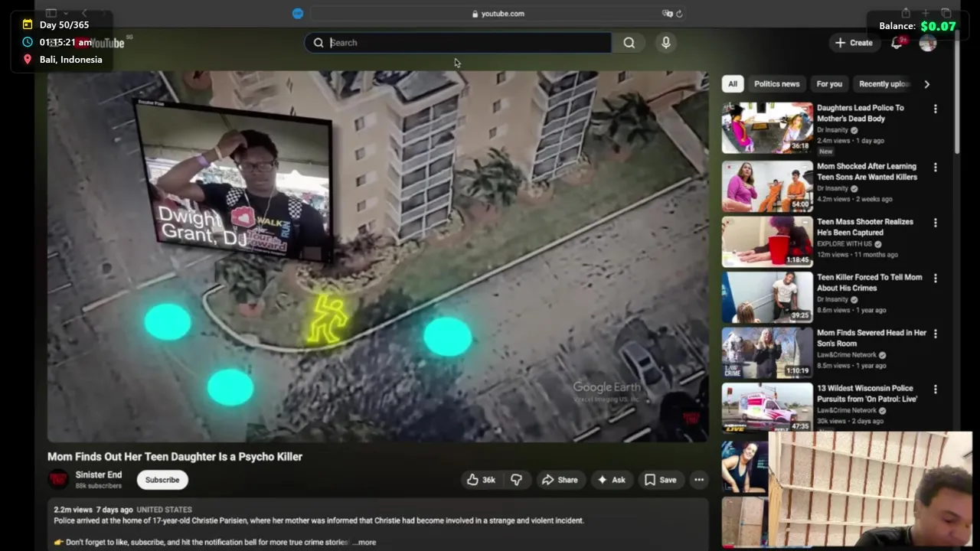Click 'EXPLORE WITH US' channel name
Image resolution: width=980 pixels, height=551 pixels.
844,244
